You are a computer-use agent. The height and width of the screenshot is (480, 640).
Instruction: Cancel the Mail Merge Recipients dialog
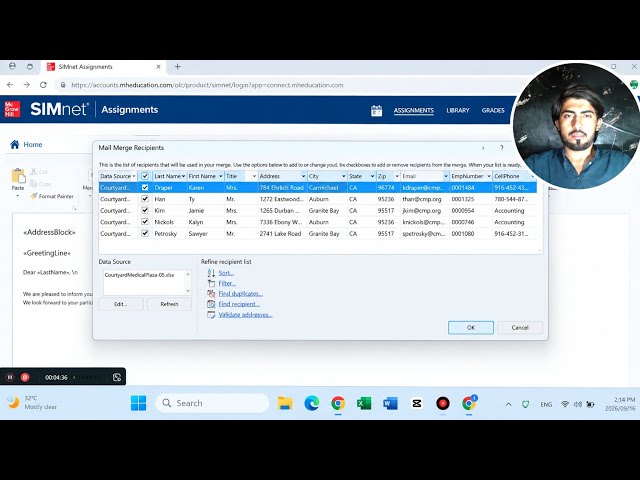[x=520, y=327]
